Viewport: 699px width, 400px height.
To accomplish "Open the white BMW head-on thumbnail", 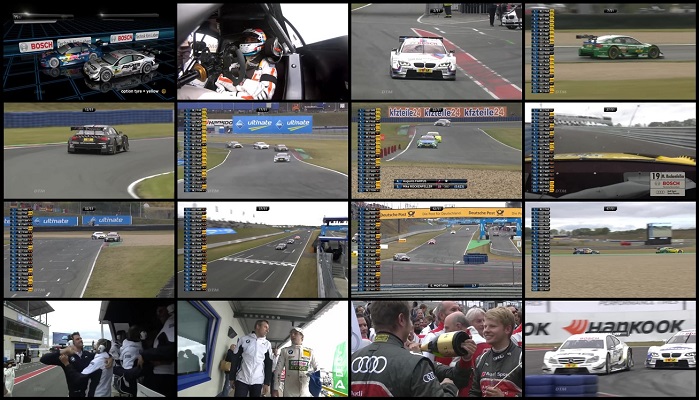I will (436, 51).
